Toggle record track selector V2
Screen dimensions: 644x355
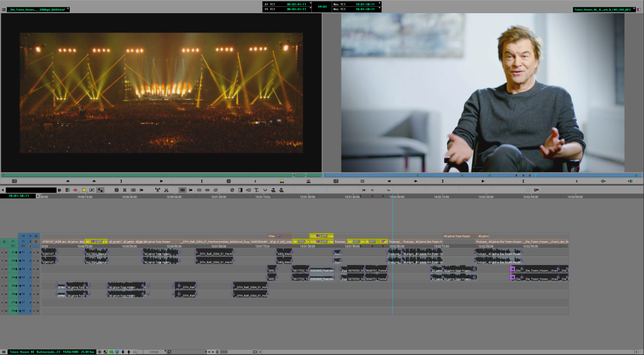23,236
